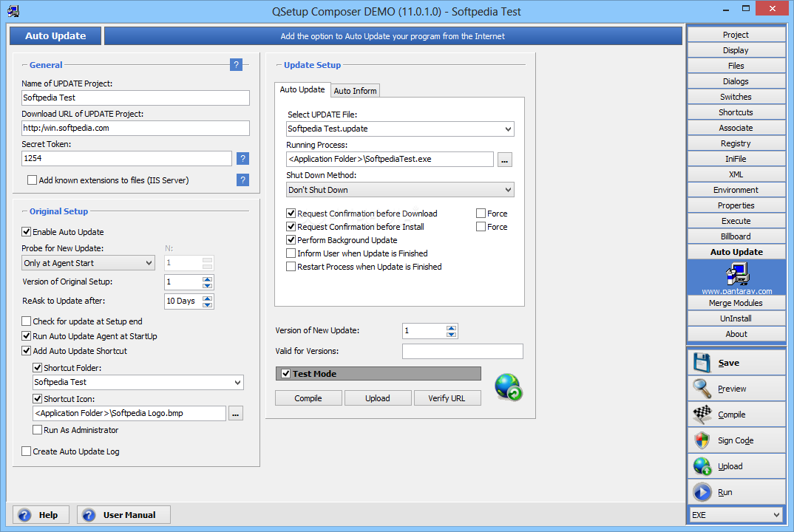Click the Valid for Versions field
Screen dimensions: 794x532
pyautogui.click(x=463, y=351)
